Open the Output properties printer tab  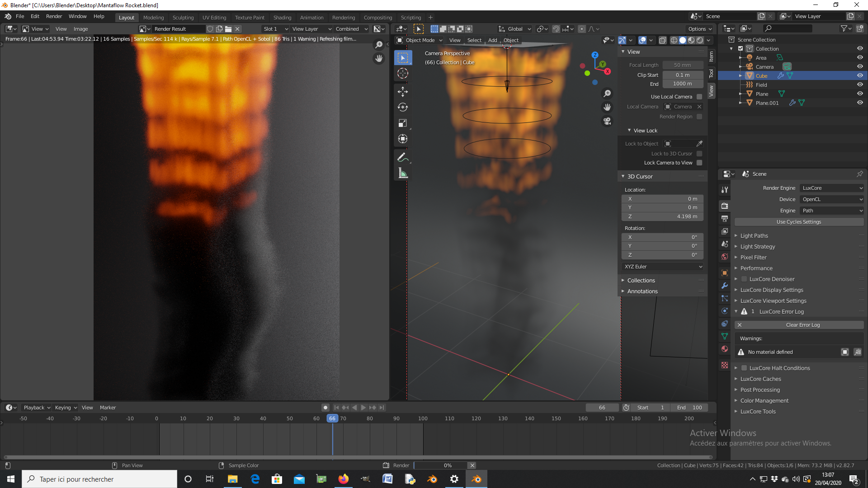[x=725, y=219]
